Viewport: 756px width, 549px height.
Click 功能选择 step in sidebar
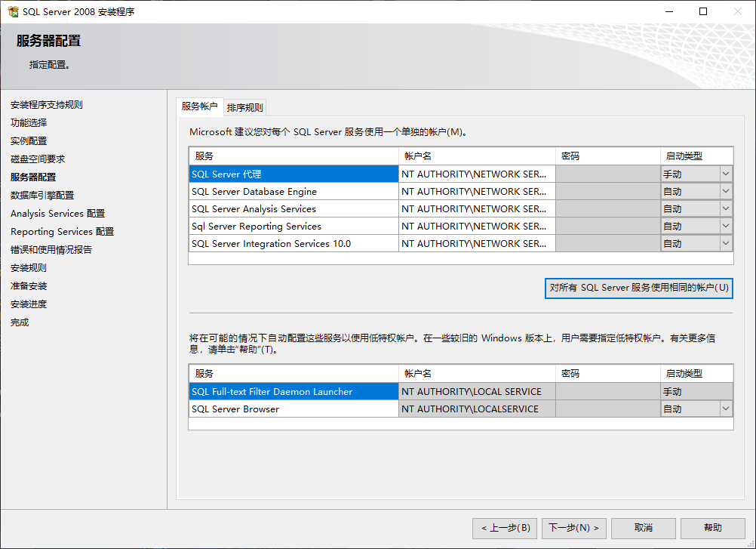29,123
